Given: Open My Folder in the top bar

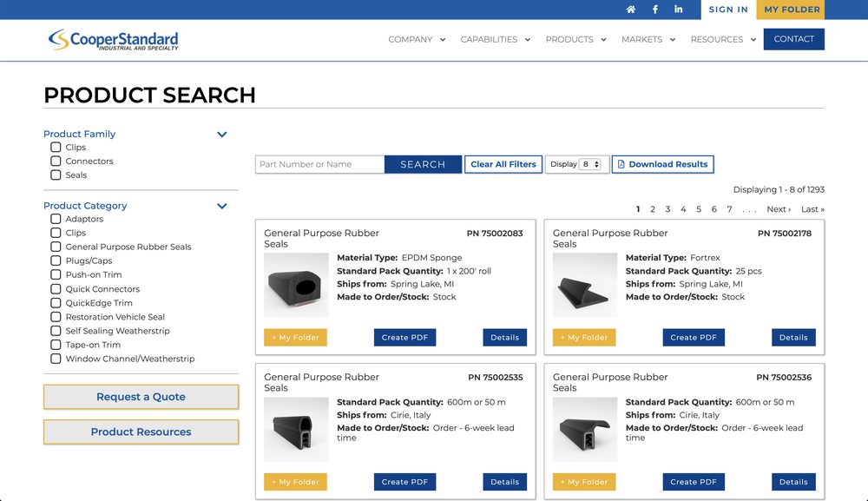Looking at the screenshot, I should pos(792,10).
